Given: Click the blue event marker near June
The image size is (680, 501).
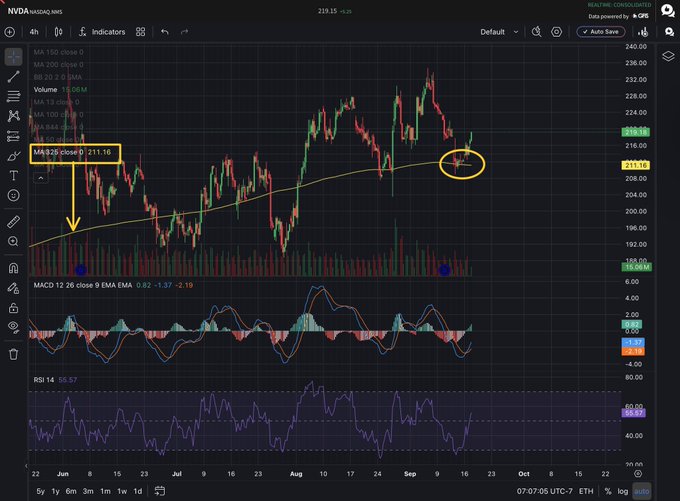Looking at the screenshot, I should [x=81, y=270].
